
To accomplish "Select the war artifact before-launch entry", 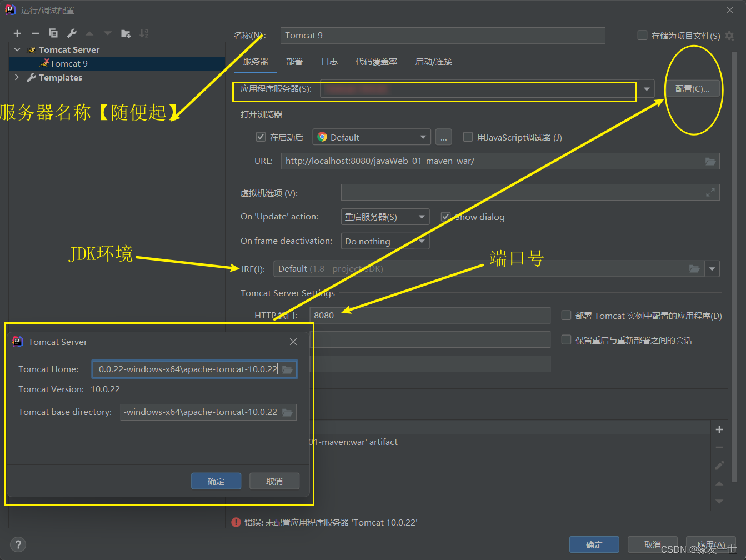I will pyautogui.click(x=353, y=442).
